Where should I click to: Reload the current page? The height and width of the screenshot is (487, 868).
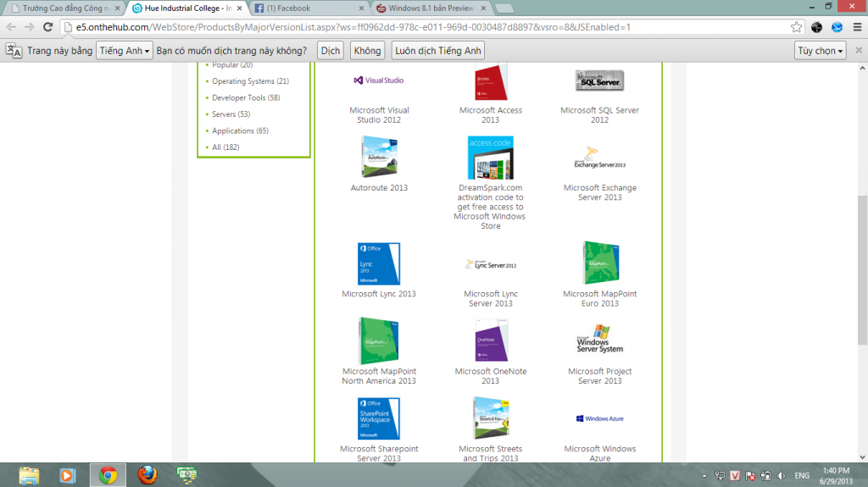48,26
